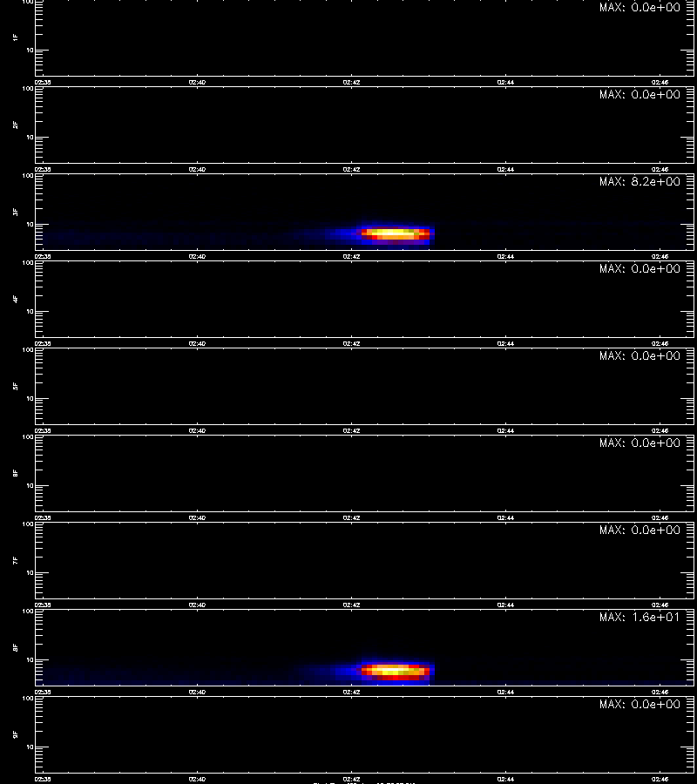Click the 02:40 time tick below panel 8F
The height and width of the screenshot is (784, 697).
click(x=197, y=692)
